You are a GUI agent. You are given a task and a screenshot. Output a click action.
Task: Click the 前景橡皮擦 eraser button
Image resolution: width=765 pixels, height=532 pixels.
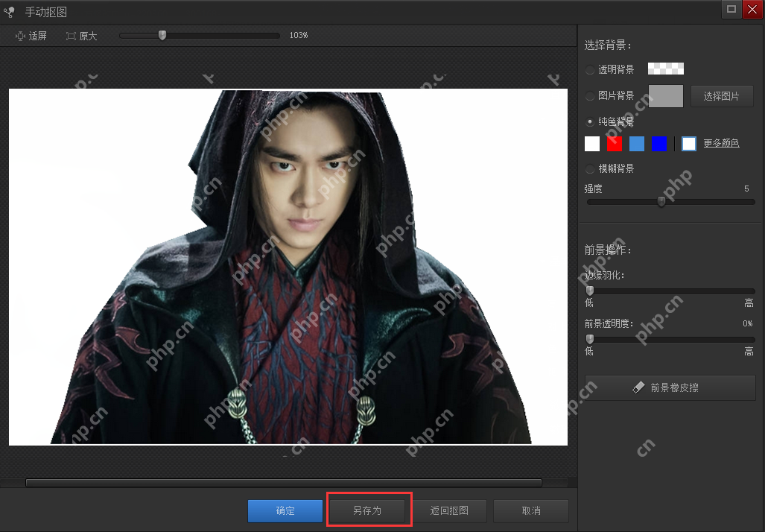[x=670, y=387]
